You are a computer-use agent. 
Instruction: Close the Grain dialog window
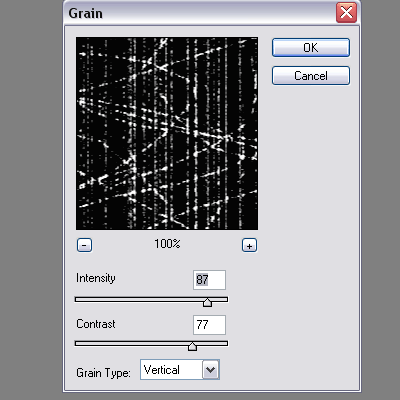coord(346,13)
